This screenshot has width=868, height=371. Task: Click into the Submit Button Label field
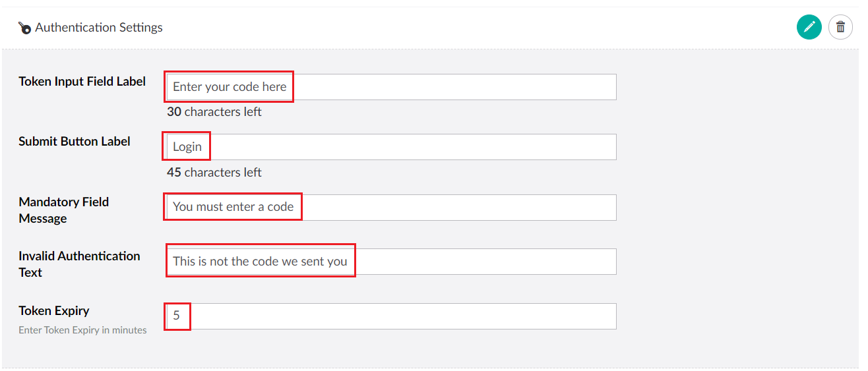pos(409,147)
